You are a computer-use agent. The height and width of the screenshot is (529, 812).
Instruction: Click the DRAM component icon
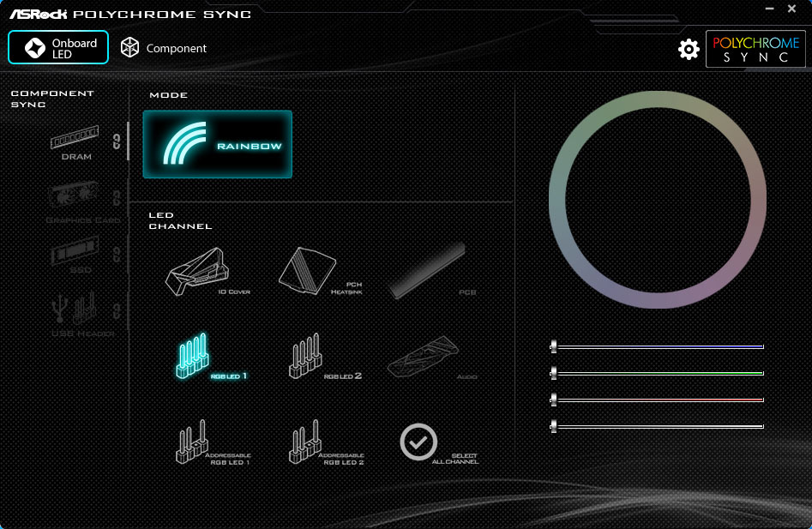[75, 138]
